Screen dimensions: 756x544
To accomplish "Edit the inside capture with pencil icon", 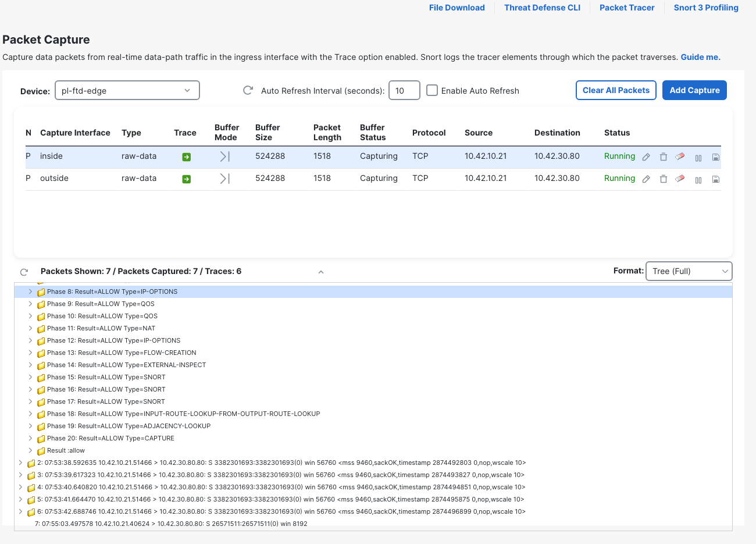I will tap(646, 157).
